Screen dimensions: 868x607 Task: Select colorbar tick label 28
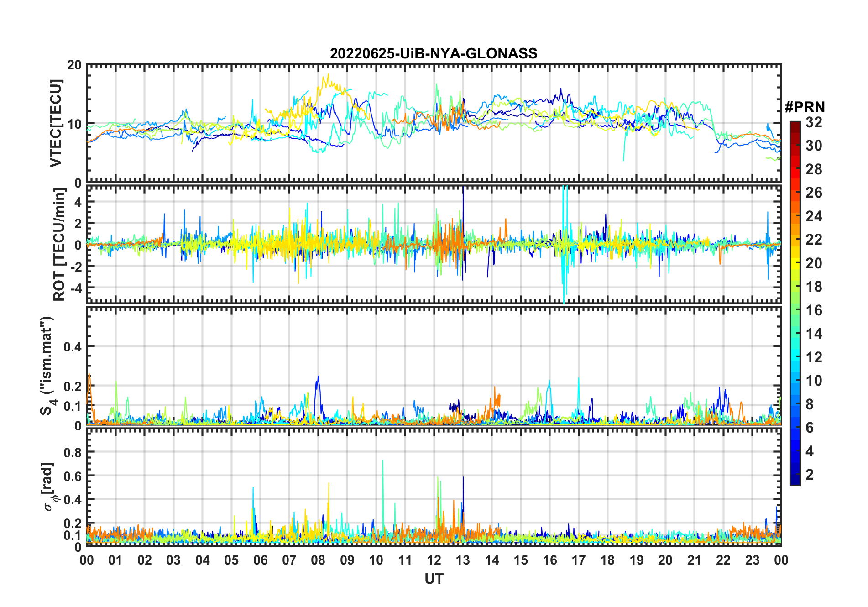pyautogui.click(x=814, y=169)
